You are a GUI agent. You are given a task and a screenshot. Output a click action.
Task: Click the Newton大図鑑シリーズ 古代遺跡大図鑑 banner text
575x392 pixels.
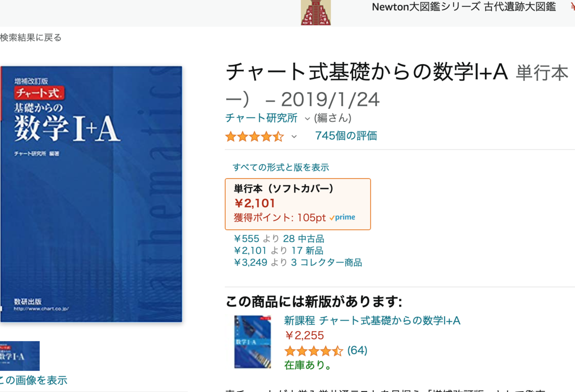463,7
